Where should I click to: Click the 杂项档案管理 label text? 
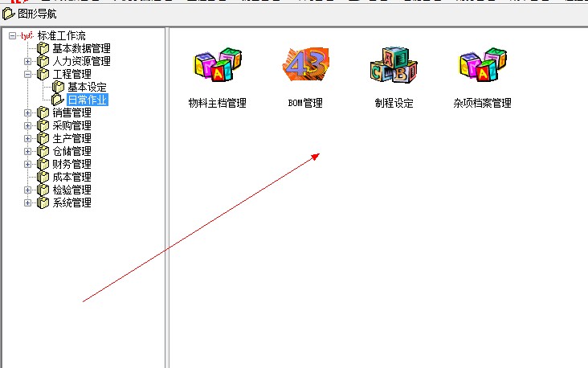[x=482, y=103]
